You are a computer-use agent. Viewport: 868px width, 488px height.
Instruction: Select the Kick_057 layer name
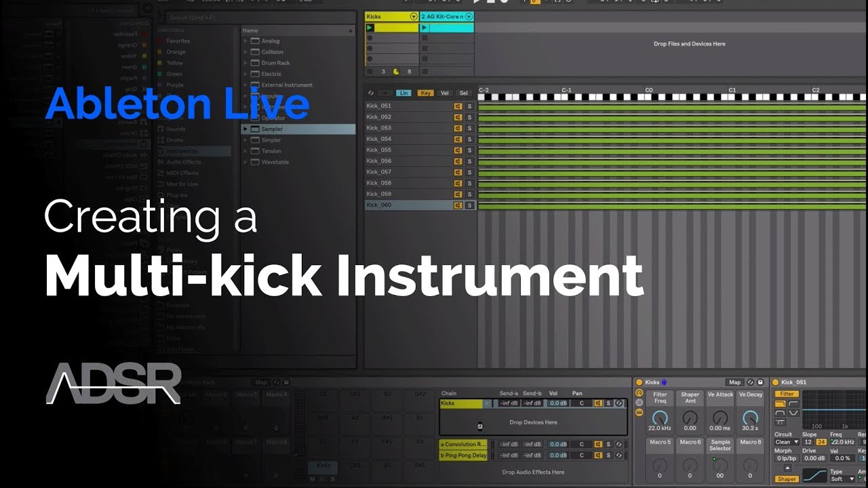(x=378, y=172)
